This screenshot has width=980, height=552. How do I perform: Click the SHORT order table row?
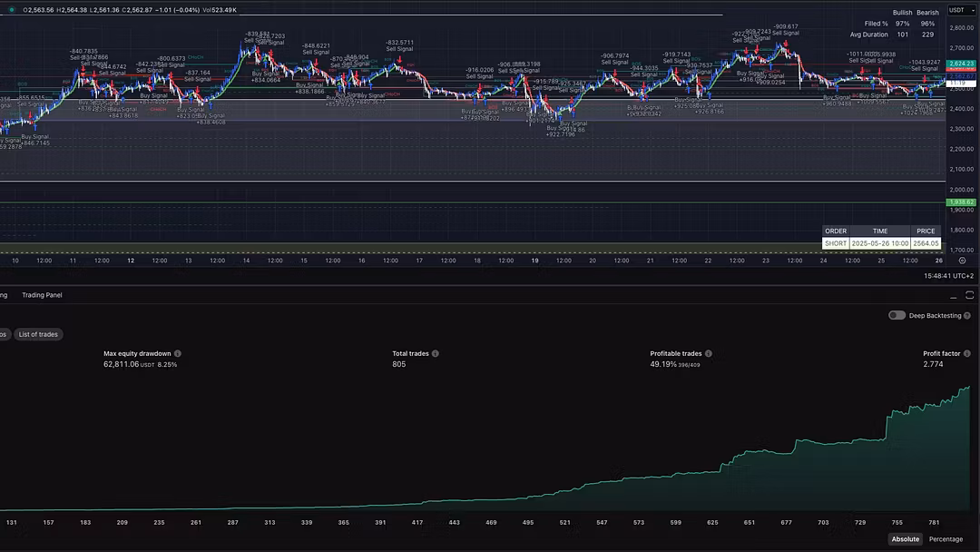pos(880,243)
